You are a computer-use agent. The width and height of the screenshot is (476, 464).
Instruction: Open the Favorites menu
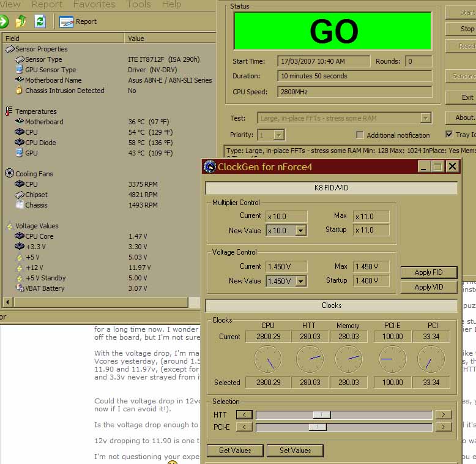[94, 4]
